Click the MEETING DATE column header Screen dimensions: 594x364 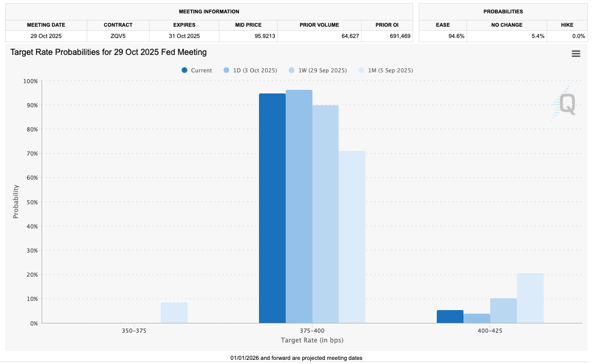pos(46,25)
